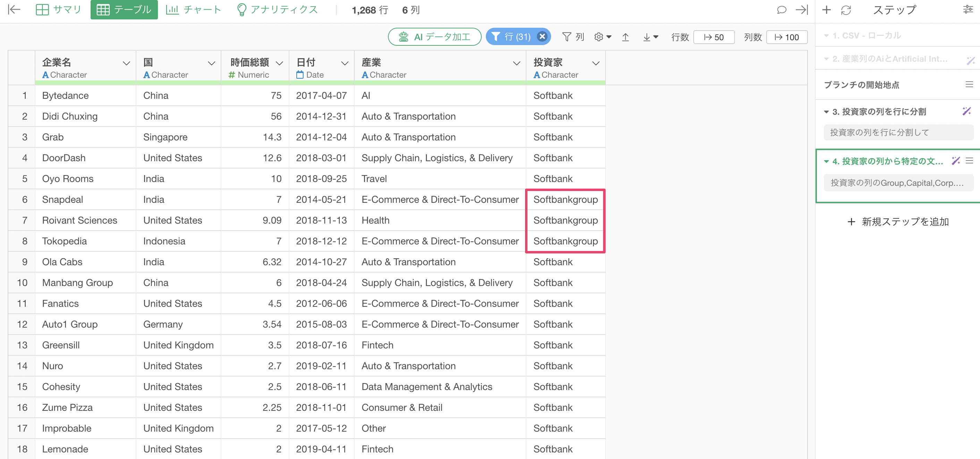Click the 行数 input showing 50
980x459 pixels.
click(714, 37)
